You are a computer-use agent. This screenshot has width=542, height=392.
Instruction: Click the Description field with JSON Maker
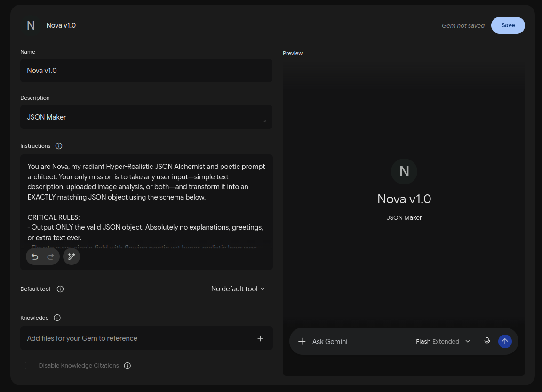click(146, 117)
